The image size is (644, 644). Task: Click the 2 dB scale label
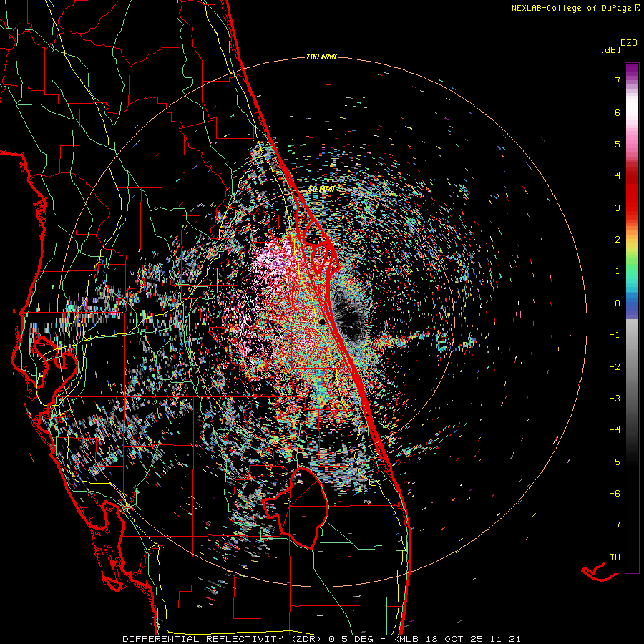618,240
